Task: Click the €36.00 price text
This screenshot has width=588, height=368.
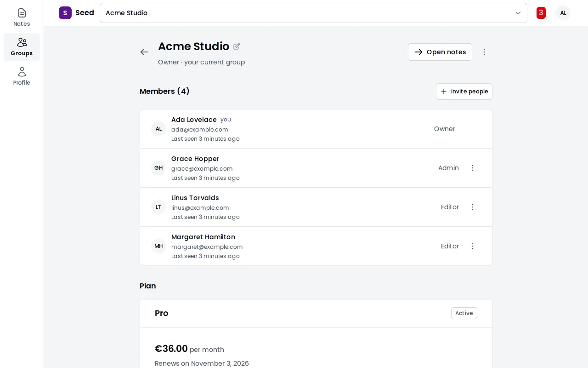Action: point(171,349)
